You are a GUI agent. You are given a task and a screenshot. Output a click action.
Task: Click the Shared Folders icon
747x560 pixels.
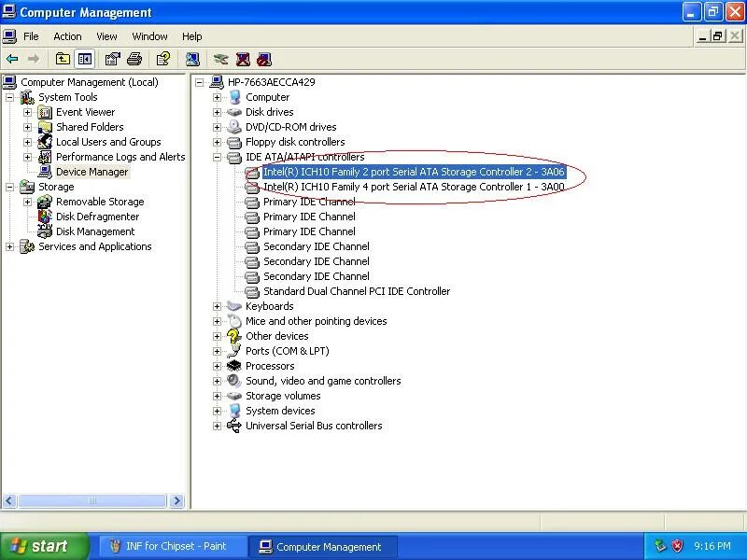tap(45, 127)
